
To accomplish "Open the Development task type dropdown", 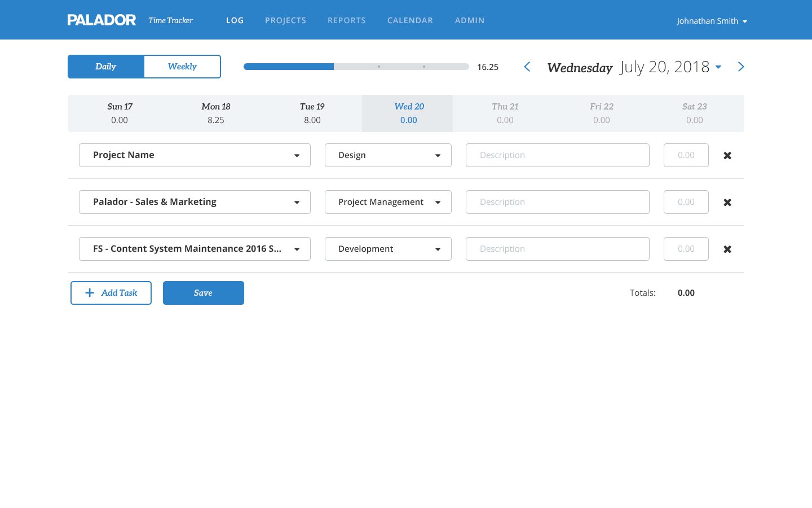I will [388, 249].
